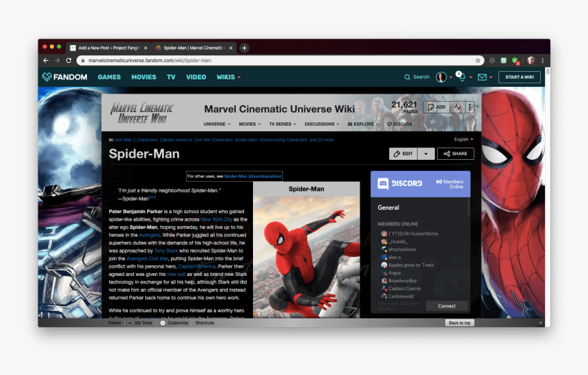Screen dimensions: 588x375
Task: Open Iron Man 2 Characters category link
Action: tap(136, 140)
